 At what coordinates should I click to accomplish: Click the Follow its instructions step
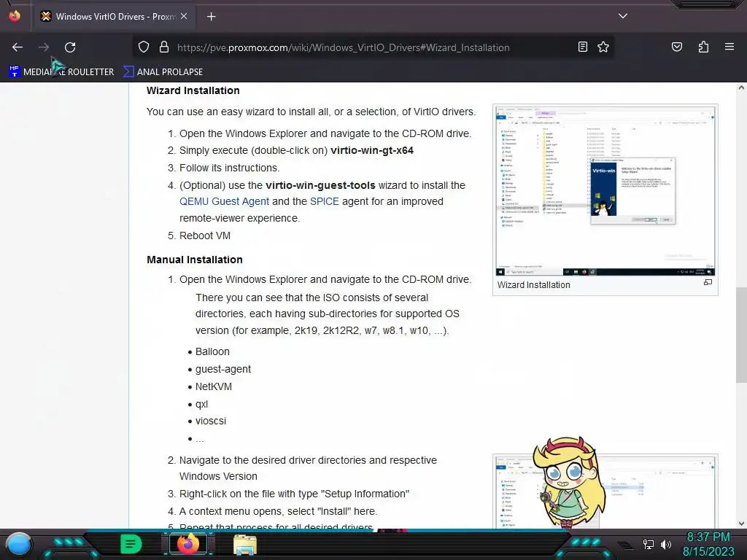(229, 168)
